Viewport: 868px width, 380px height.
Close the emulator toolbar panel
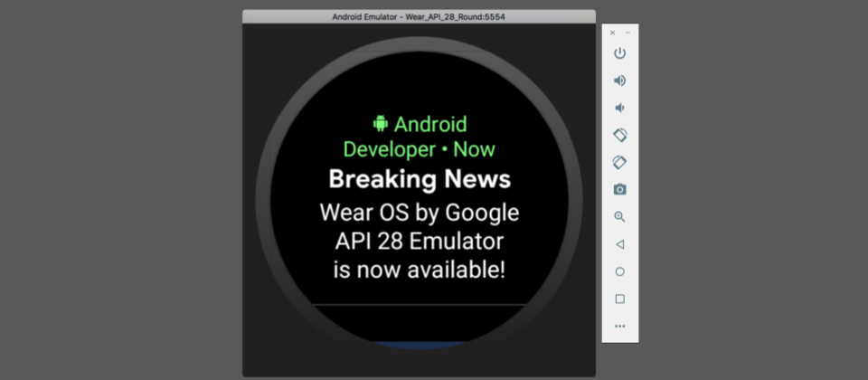[612, 33]
